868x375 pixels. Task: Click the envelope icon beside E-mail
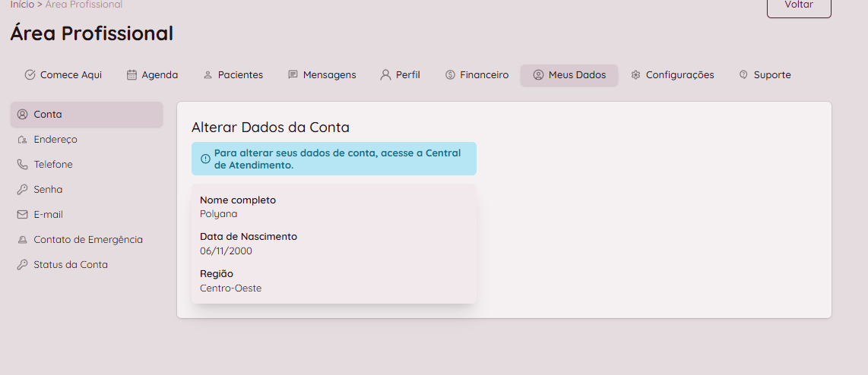(22, 215)
